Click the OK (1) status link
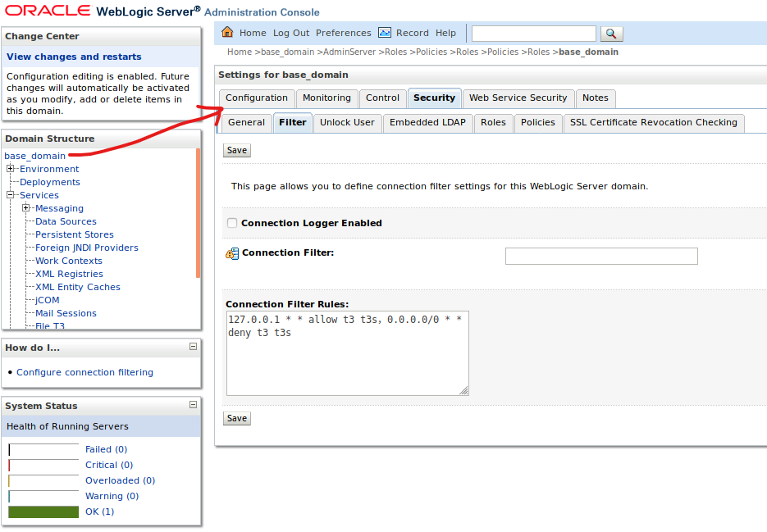The image size is (767, 532). click(100, 512)
